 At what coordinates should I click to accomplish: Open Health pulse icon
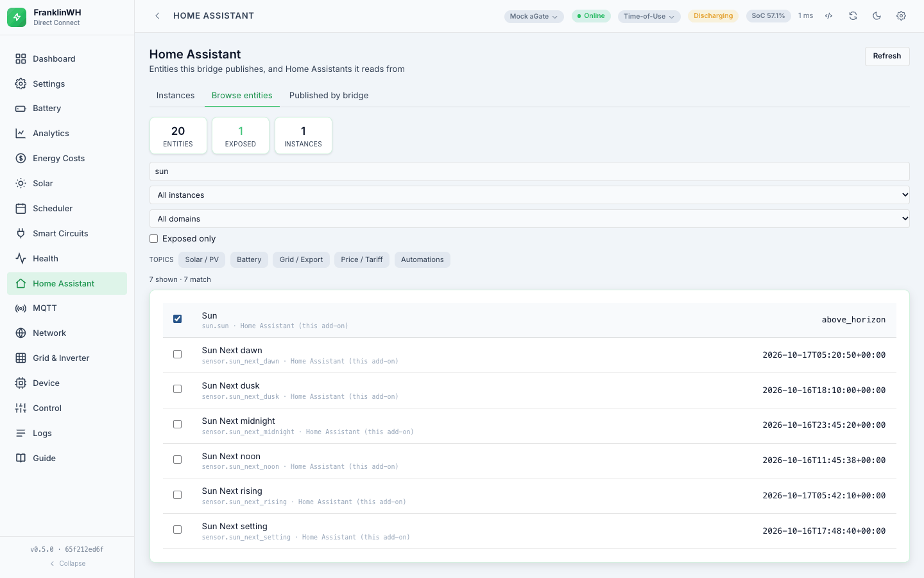click(21, 259)
